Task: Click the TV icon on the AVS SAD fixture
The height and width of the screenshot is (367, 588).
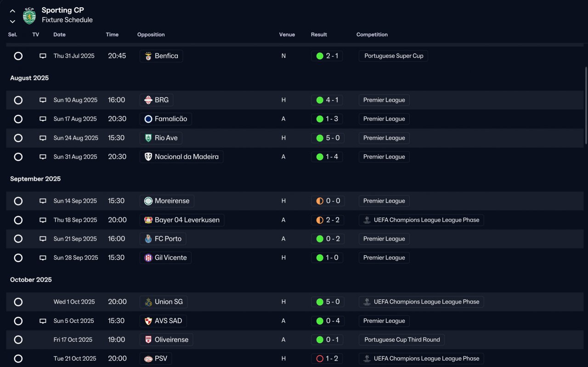Action: click(x=43, y=321)
